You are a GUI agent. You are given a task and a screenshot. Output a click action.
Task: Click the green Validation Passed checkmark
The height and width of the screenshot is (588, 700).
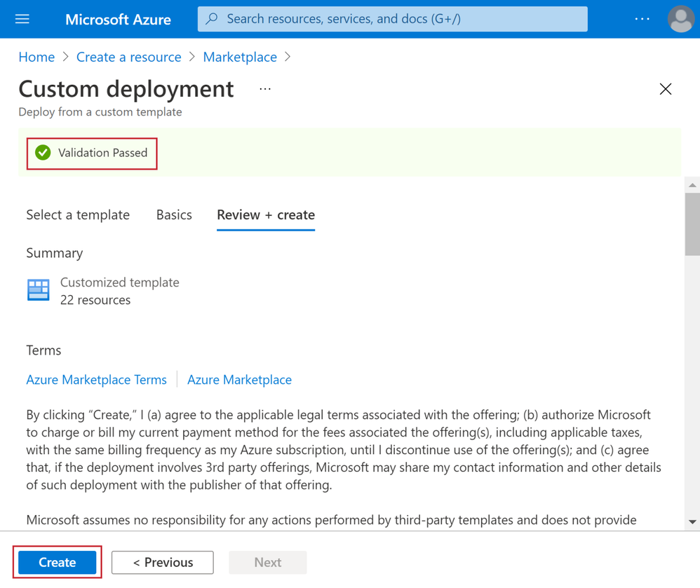[43, 153]
